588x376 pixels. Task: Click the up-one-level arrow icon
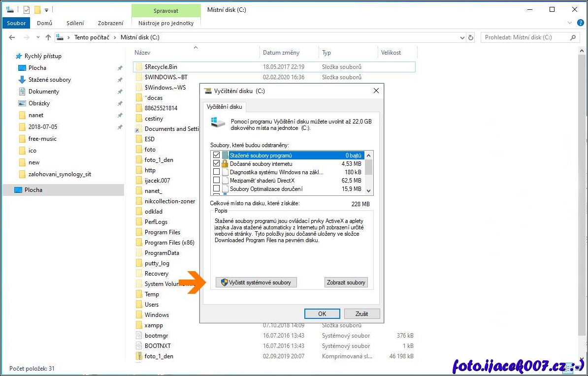pyautogui.click(x=48, y=37)
